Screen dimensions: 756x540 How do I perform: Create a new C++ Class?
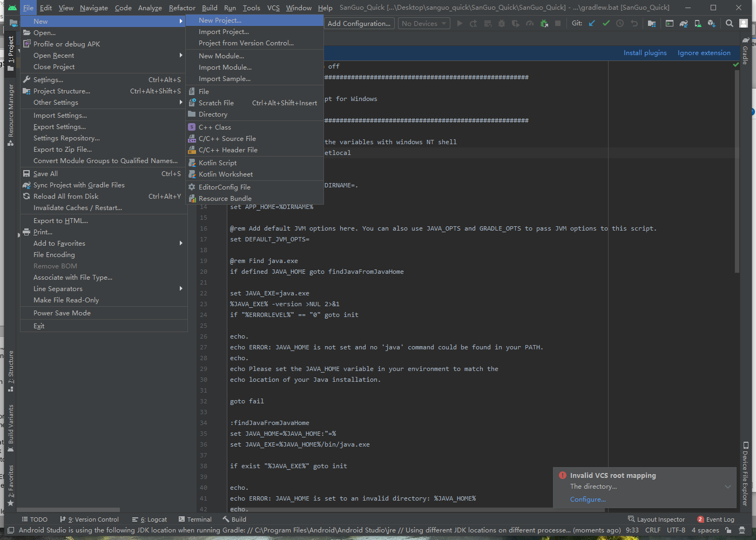pyautogui.click(x=254, y=127)
